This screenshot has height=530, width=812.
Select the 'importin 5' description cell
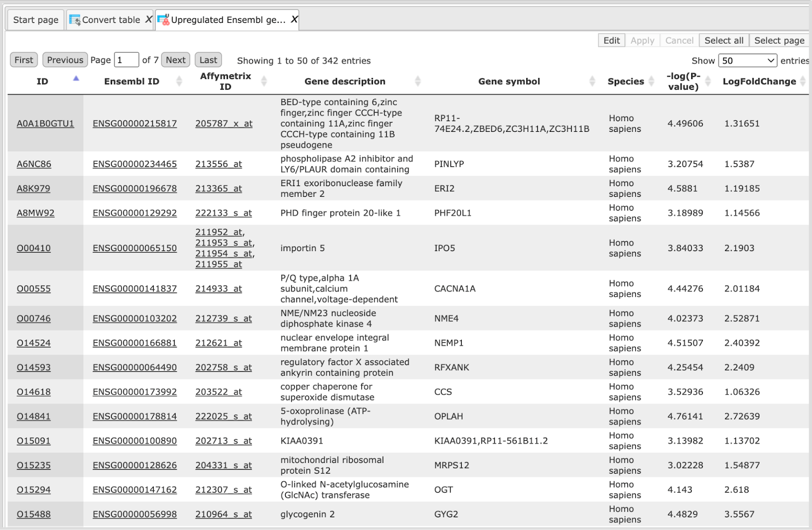coord(302,248)
